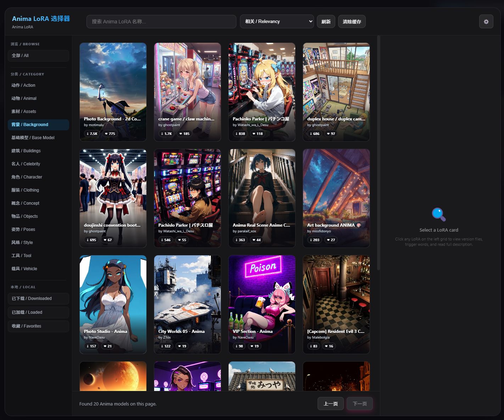Click likes badge 118 on Pachinko Parlor card
504x420 pixels.
pos(258,134)
